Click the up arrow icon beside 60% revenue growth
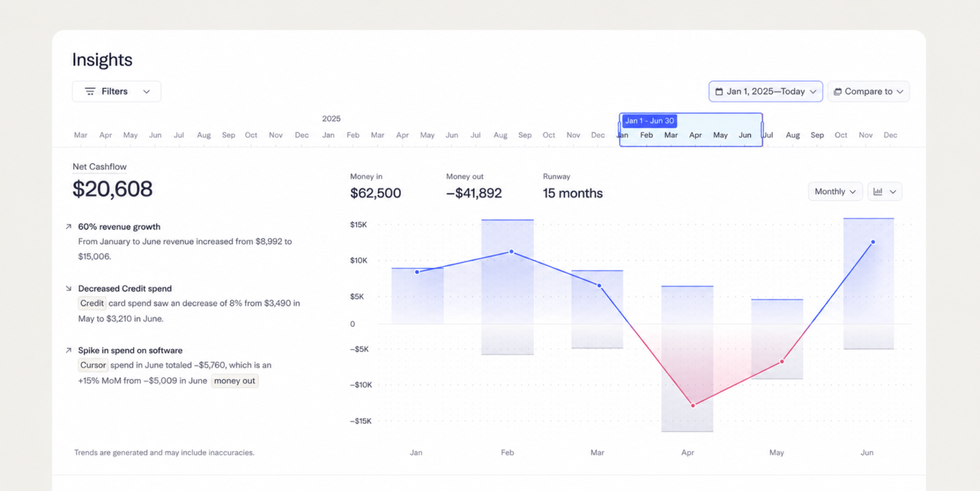 [x=68, y=226]
